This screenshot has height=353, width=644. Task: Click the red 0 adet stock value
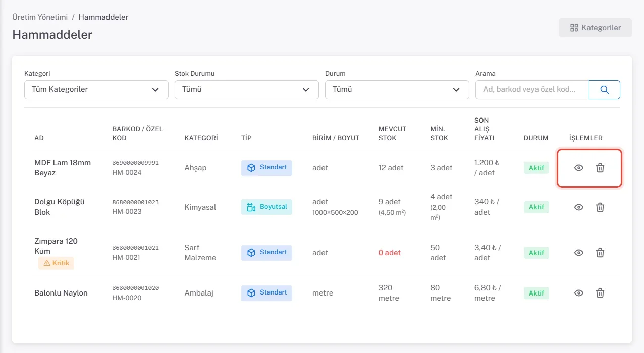coord(390,253)
